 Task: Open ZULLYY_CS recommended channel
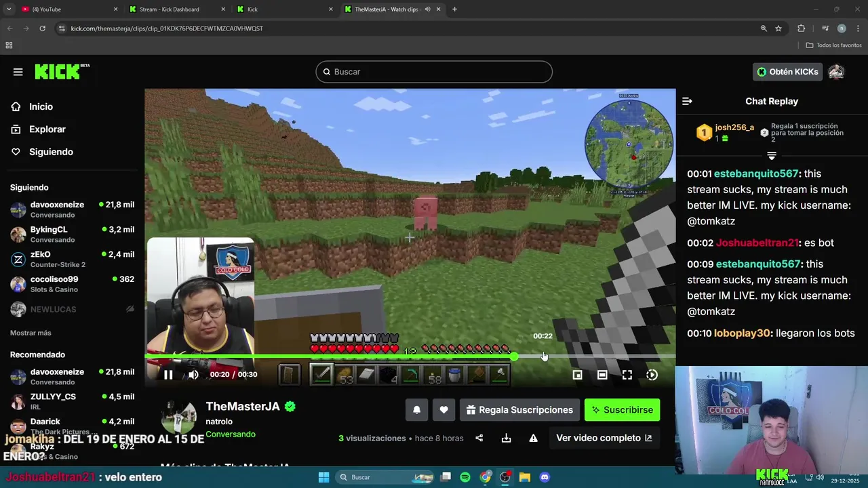click(x=72, y=401)
